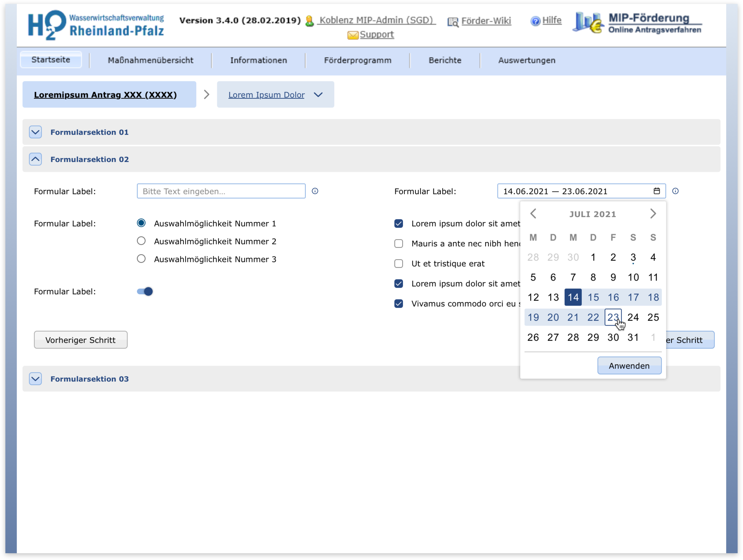Check the Ut et tristique erat checkbox
The width and height of the screenshot is (743, 560).
(398, 263)
